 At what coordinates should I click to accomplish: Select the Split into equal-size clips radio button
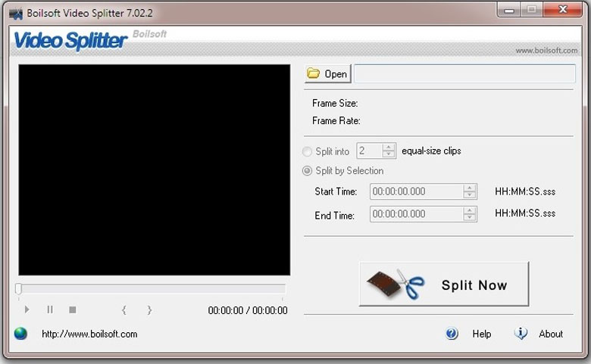[307, 151]
